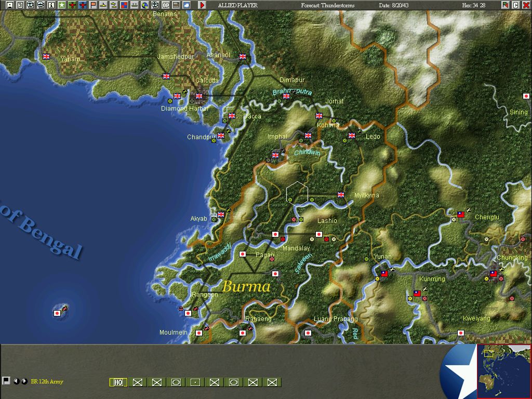Image resolution: width=532 pixels, height=399 pixels.
Task: Select the Japanese flag on the island
Action: pyautogui.click(x=57, y=313)
